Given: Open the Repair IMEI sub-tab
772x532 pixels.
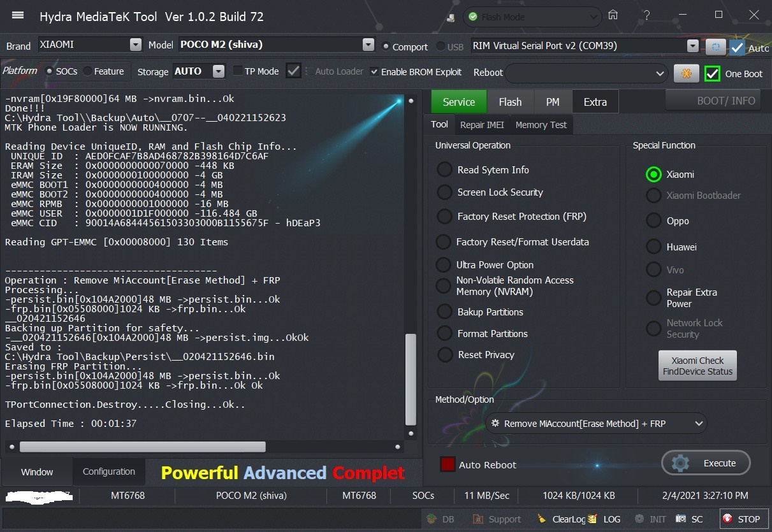Looking at the screenshot, I should [482, 125].
